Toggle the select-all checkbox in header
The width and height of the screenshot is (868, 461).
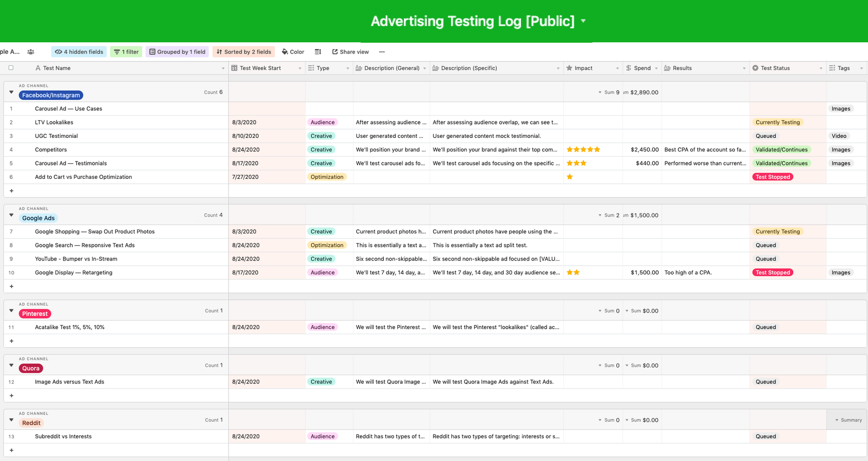point(11,68)
